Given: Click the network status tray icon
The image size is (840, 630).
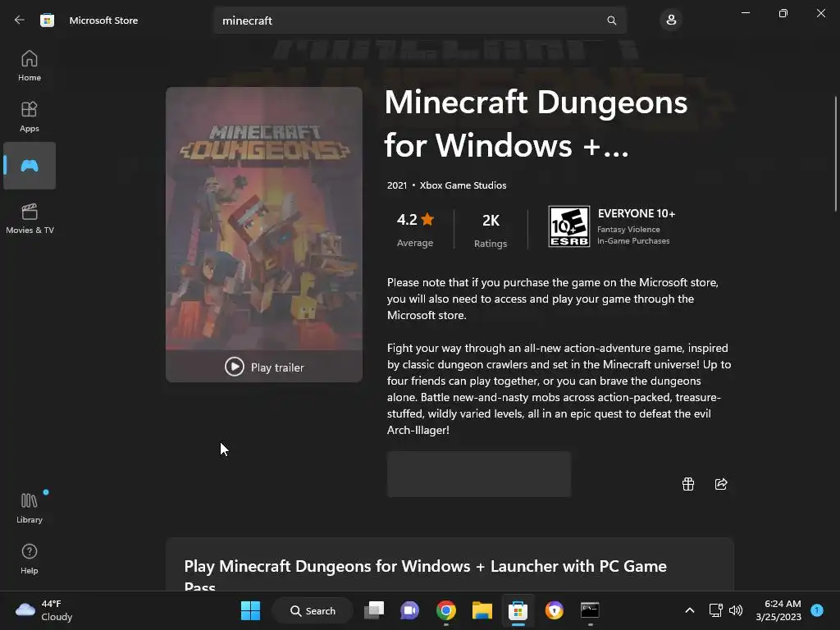Looking at the screenshot, I should click(715, 610).
